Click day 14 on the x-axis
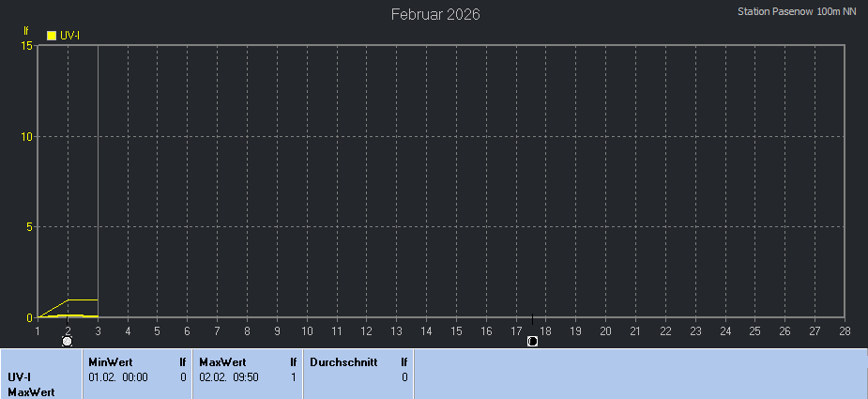The image size is (868, 399). point(426,330)
